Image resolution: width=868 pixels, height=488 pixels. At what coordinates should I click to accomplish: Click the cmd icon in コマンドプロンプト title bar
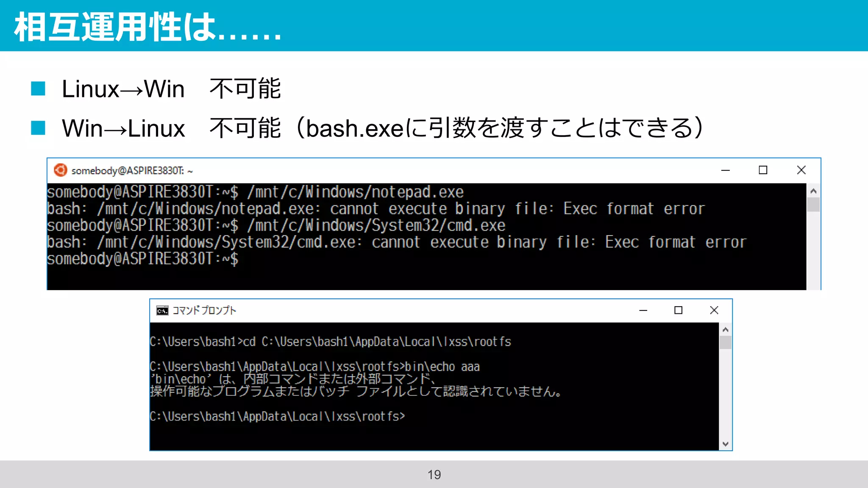click(162, 311)
